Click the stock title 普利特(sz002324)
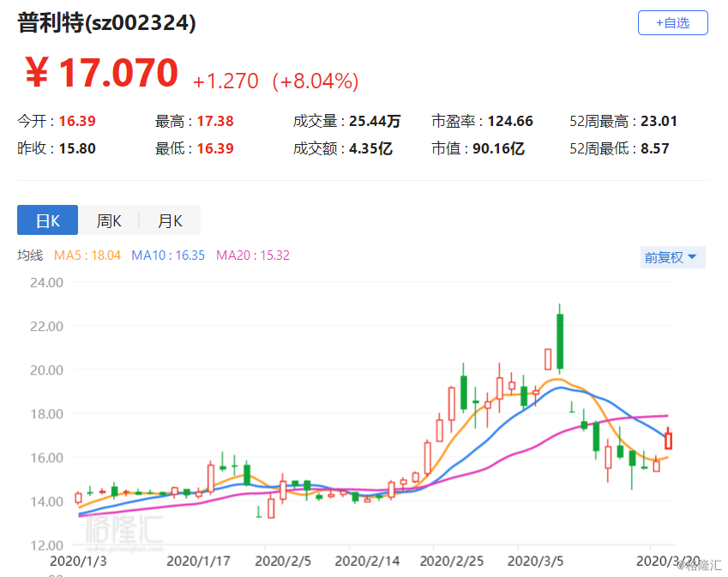728x577 pixels. (x=107, y=22)
